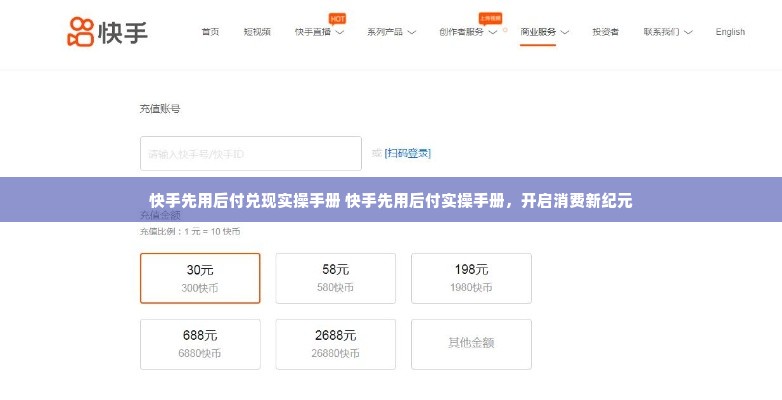Choose 其他金额 custom amount option

[471, 345]
